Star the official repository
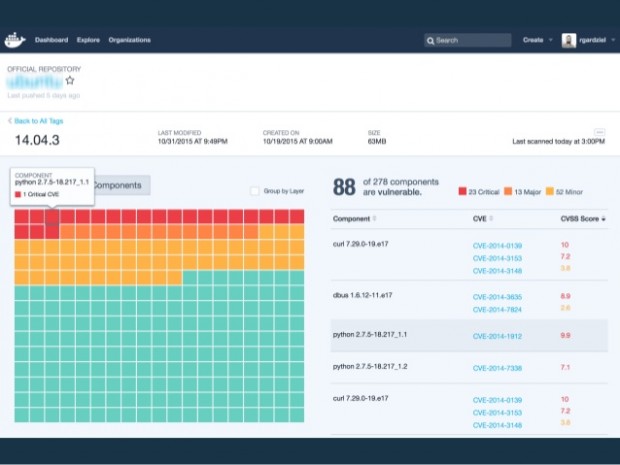This screenshot has width=620, height=465. (x=70, y=81)
